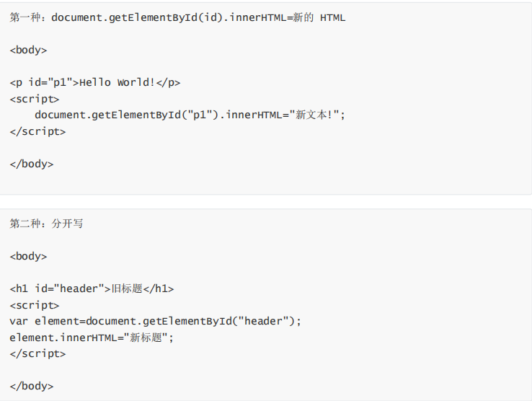The image size is (532, 401).
Task: Click the opening body tag in second block
Action: [29, 256]
